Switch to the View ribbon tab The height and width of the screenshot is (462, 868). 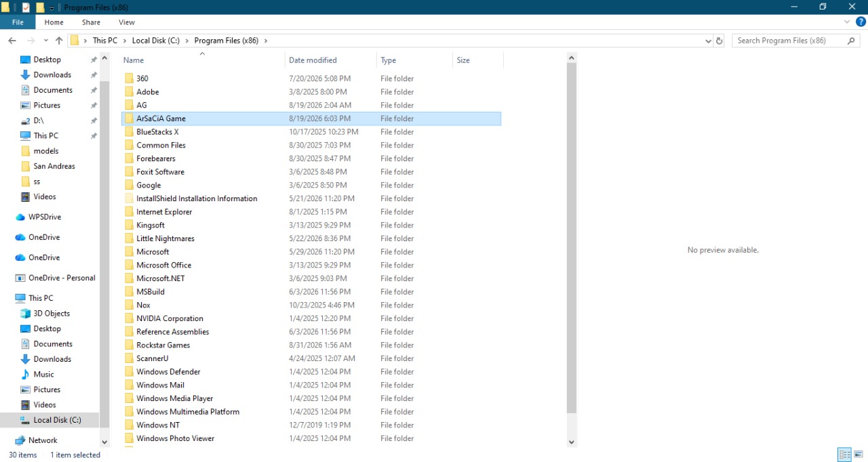(127, 22)
